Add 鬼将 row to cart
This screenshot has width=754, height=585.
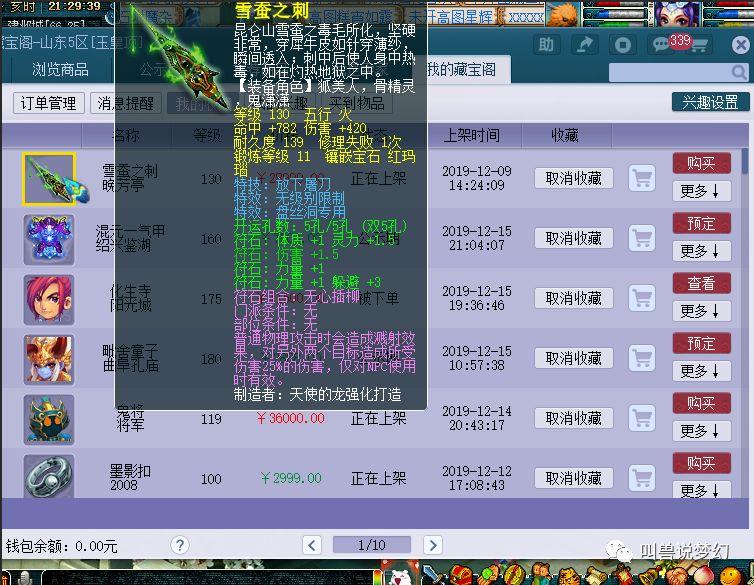click(x=642, y=418)
